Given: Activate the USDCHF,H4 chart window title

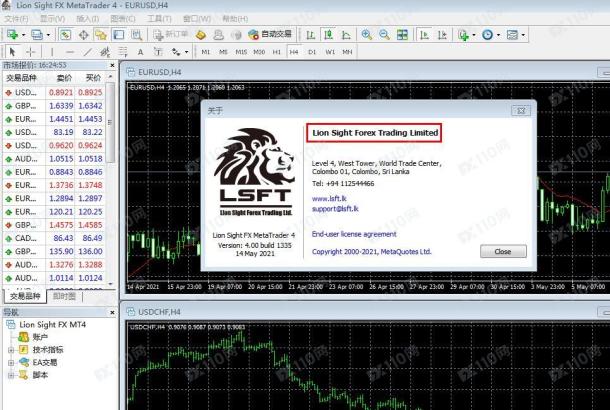Looking at the screenshot, I should coord(160,312).
